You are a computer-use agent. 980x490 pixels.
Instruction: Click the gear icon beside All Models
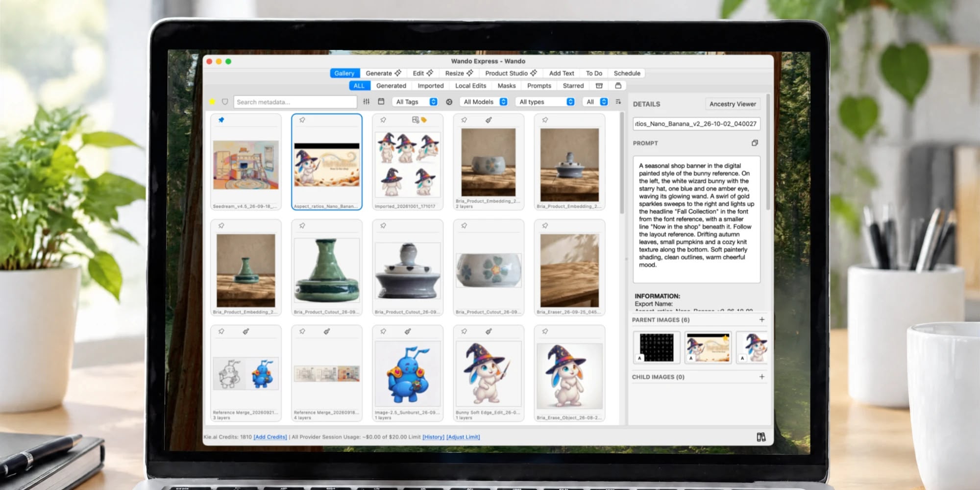point(449,102)
